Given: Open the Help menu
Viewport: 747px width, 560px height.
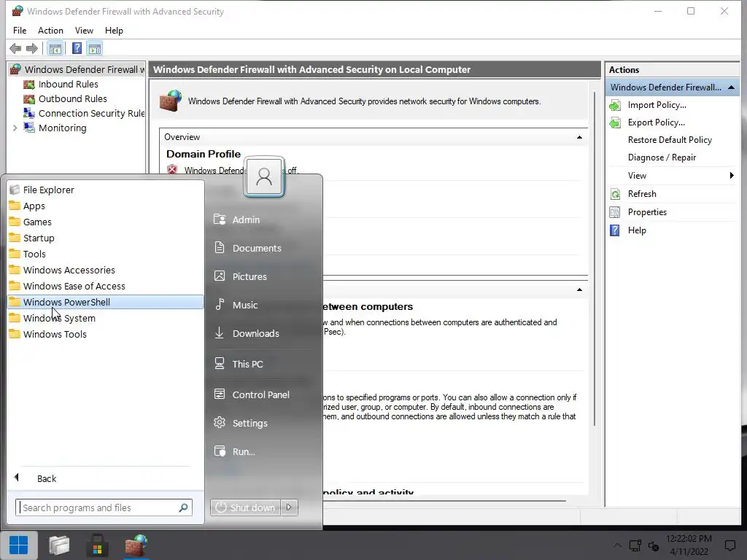Looking at the screenshot, I should (x=114, y=31).
